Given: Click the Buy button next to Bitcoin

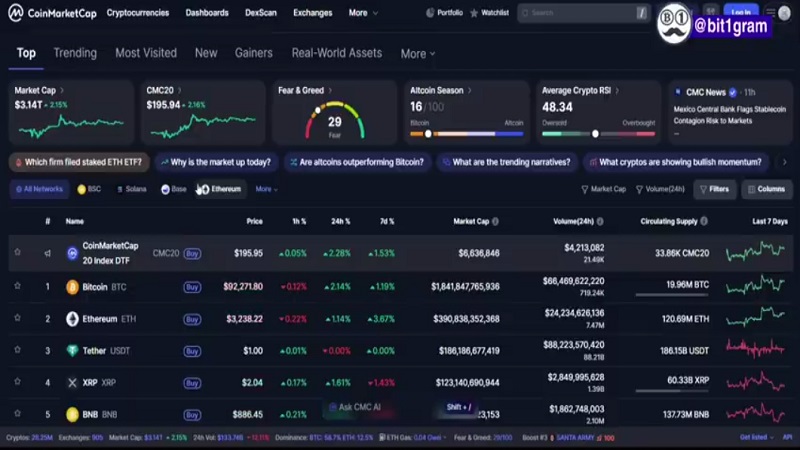Looking at the screenshot, I should pyautogui.click(x=192, y=287).
